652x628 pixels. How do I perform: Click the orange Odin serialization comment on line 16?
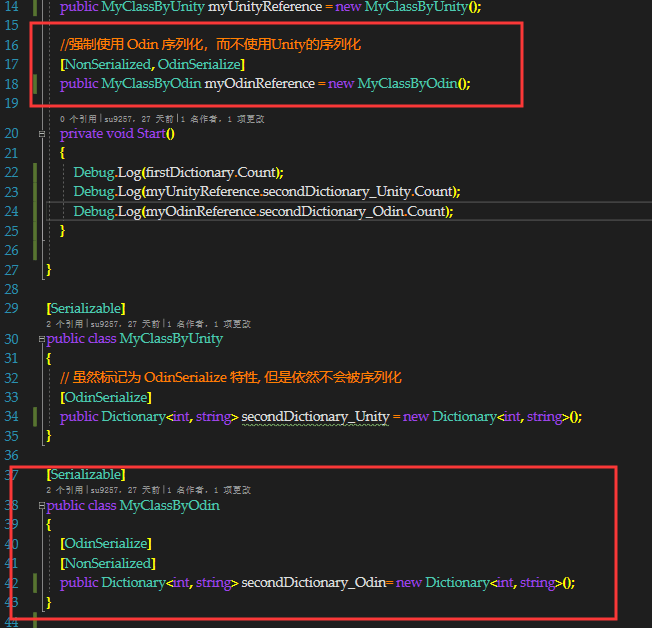[210, 45]
